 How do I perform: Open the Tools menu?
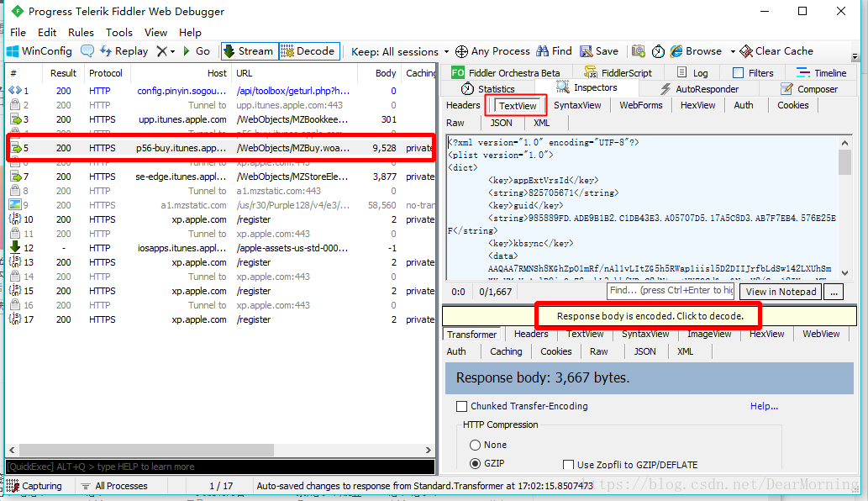[x=119, y=33]
